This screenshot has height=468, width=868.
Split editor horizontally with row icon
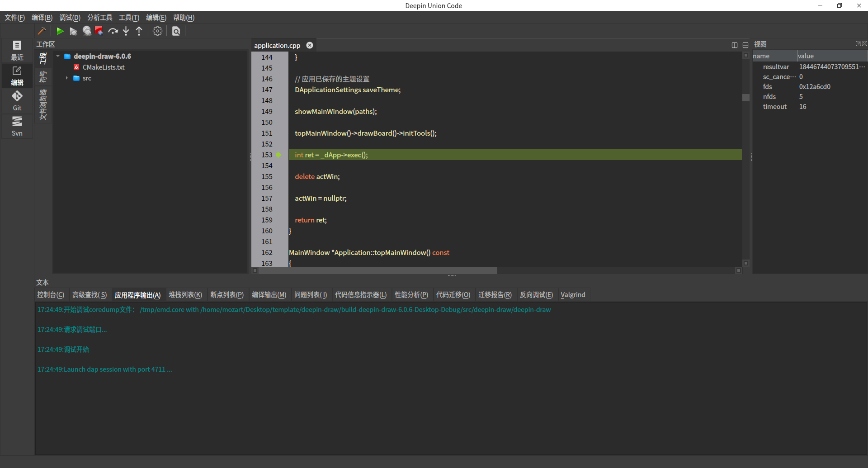pyautogui.click(x=745, y=45)
